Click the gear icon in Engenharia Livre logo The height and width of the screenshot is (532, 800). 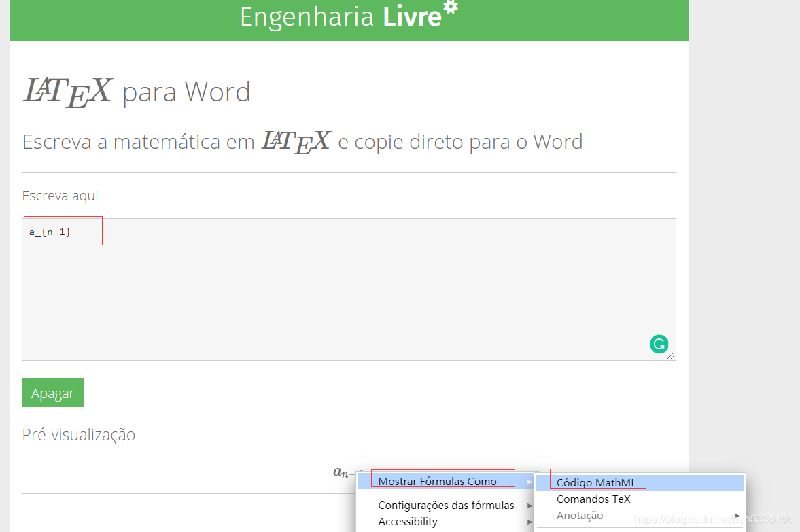451,7
